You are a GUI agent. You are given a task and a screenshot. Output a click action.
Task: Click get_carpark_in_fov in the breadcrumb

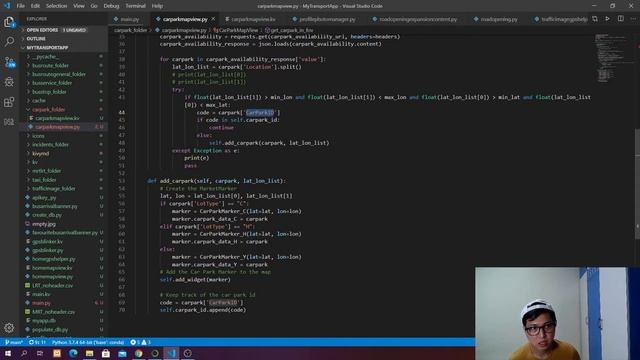coord(289,30)
